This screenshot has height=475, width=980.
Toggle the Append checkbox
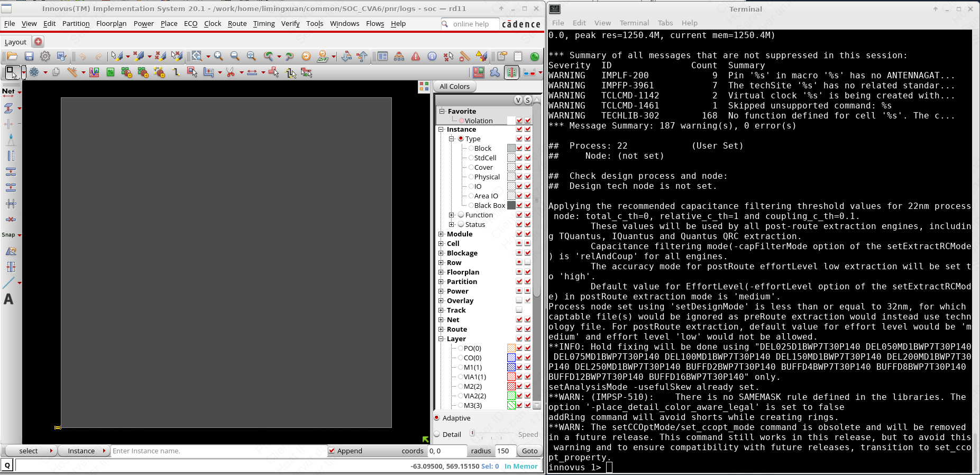pyautogui.click(x=332, y=451)
